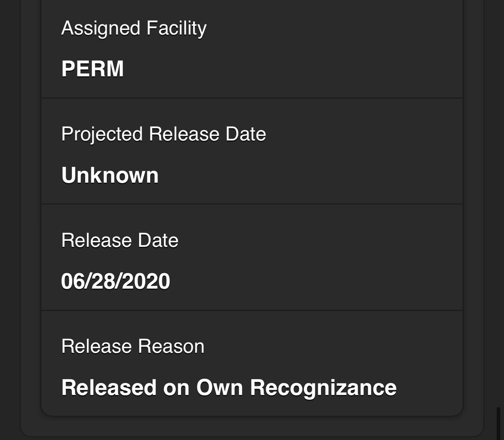Click the Assigned Facility label
The image size is (504, 440).
(x=134, y=28)
